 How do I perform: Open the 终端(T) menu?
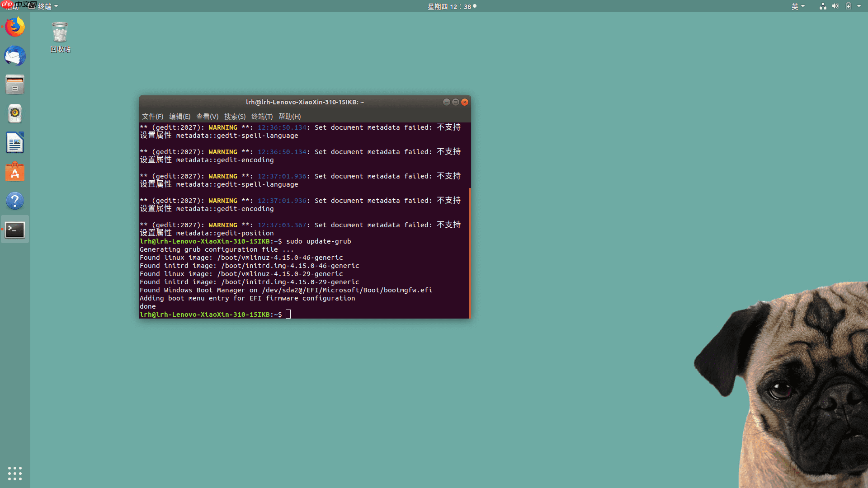tap(262, 117)
